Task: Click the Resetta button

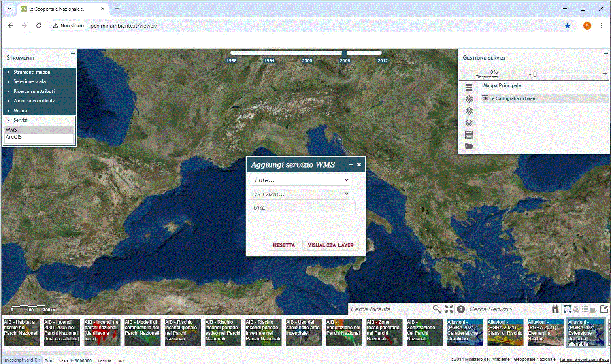Action: click(x=284, y=245)
